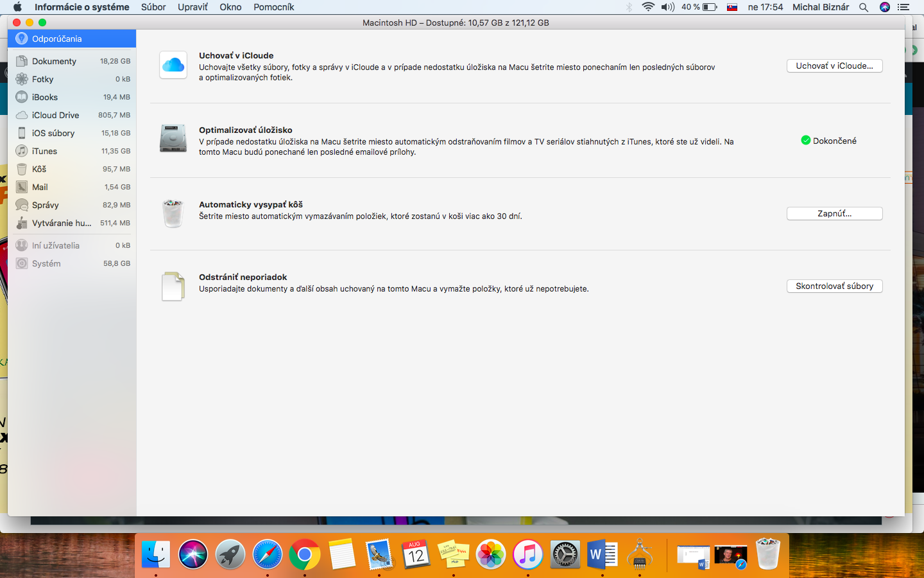Click the volume icon in menu bar
Viewport: 924px width, 578px height.
click(x=668, y=7)
